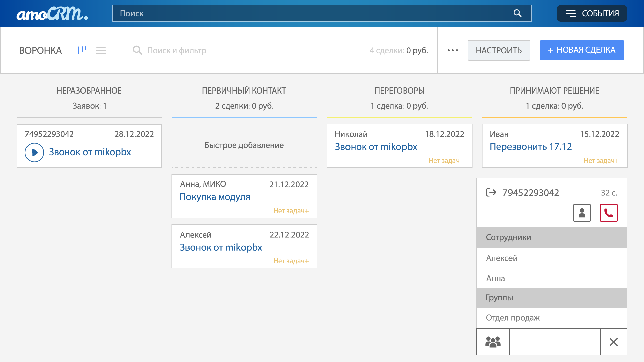Close the transfer list with X
This screenshot has height=362, width=644.
tap(614, 342)
